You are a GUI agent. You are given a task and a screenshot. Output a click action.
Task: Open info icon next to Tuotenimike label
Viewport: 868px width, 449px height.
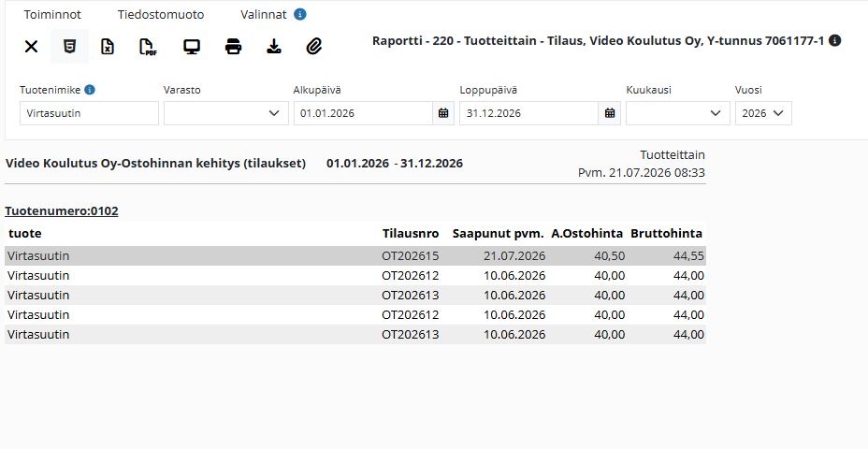90,90
